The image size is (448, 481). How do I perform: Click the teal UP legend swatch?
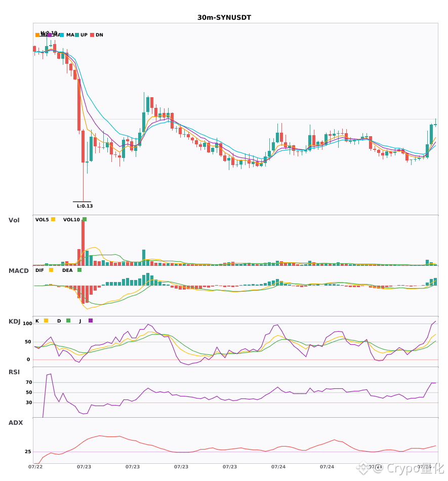click(x=77, y=35)
